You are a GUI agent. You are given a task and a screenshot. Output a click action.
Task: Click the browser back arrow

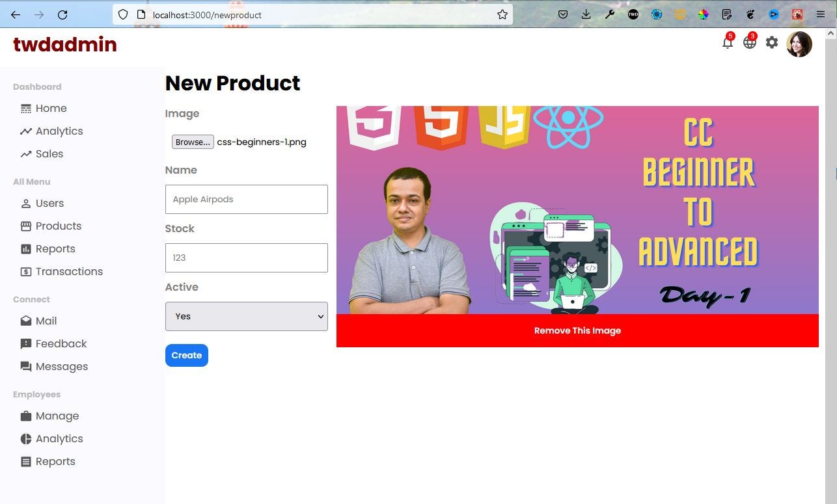click(x=16, y=14)
